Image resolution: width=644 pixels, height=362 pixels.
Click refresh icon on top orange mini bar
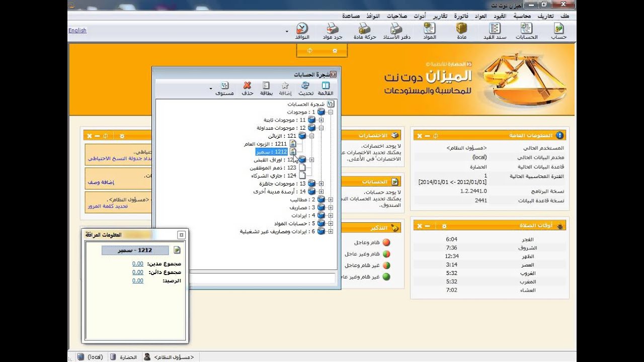(310, 51)
